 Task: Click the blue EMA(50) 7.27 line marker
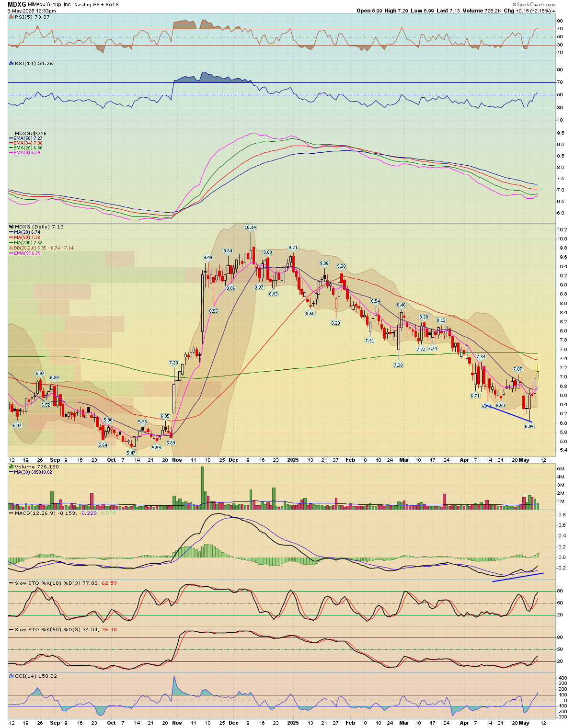11,138
